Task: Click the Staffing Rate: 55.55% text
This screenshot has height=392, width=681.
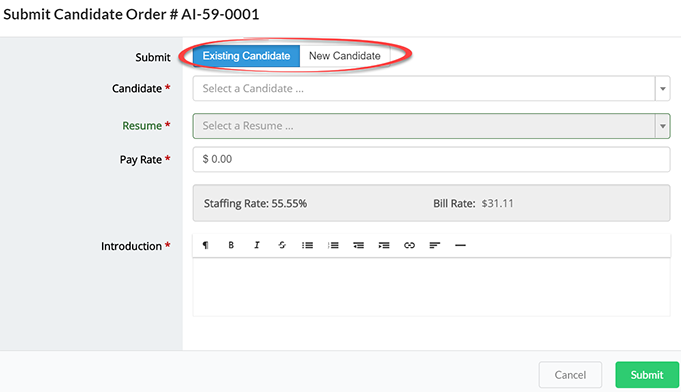Action: point(255,204)
